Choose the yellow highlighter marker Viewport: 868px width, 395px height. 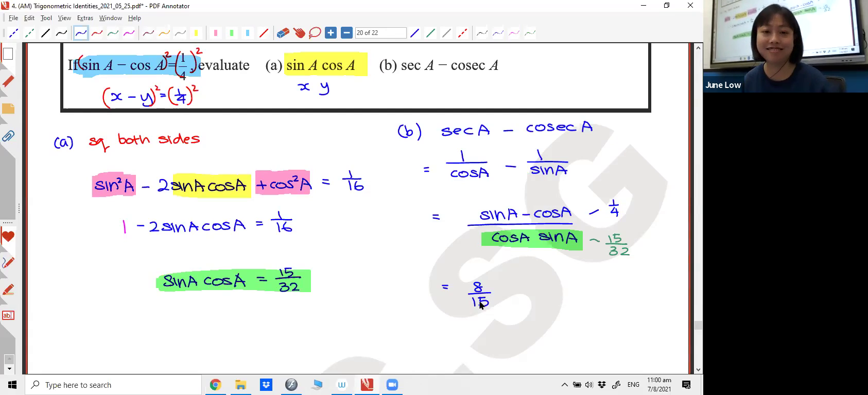point(196,33)
